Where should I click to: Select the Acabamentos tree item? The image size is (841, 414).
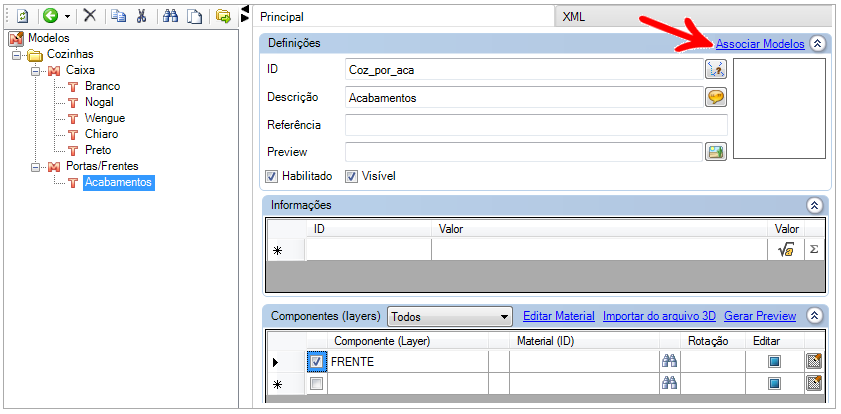(x=119, y=183)
